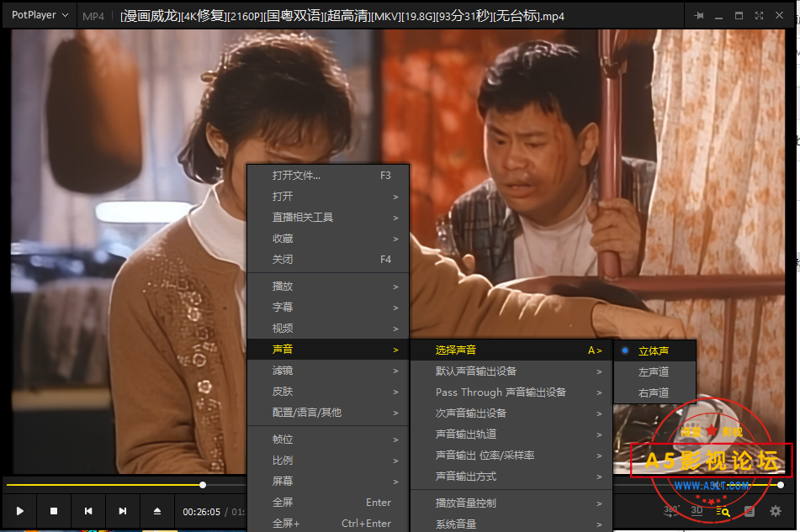The height and width of the screenshot is (532, 800).
Task: Open the 屏幕 submenu
Action: (x=328, y=481)
